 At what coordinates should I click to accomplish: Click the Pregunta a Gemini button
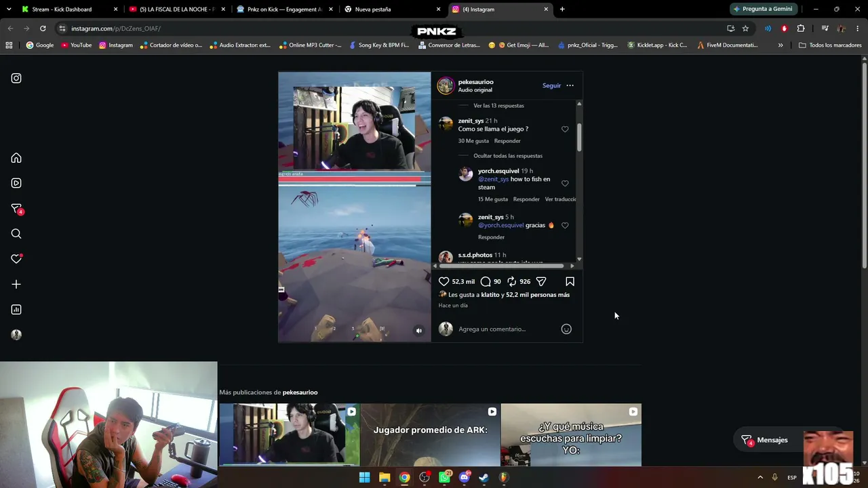[x=762, y=9]
